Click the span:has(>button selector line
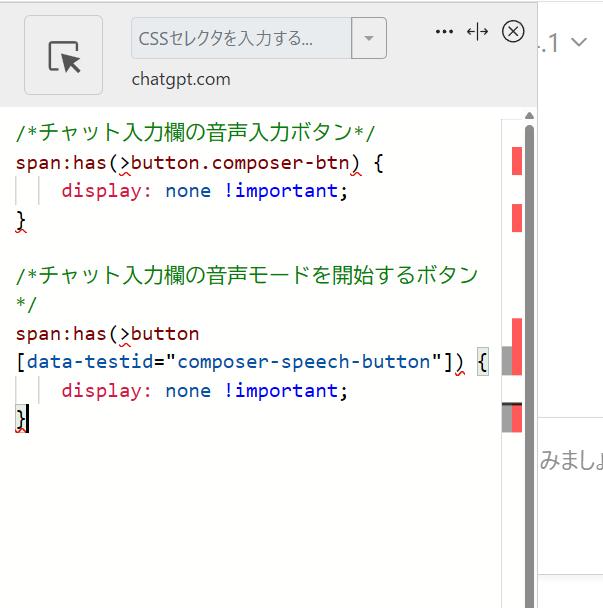Screen dimensions: 603x608 [107, 334]
